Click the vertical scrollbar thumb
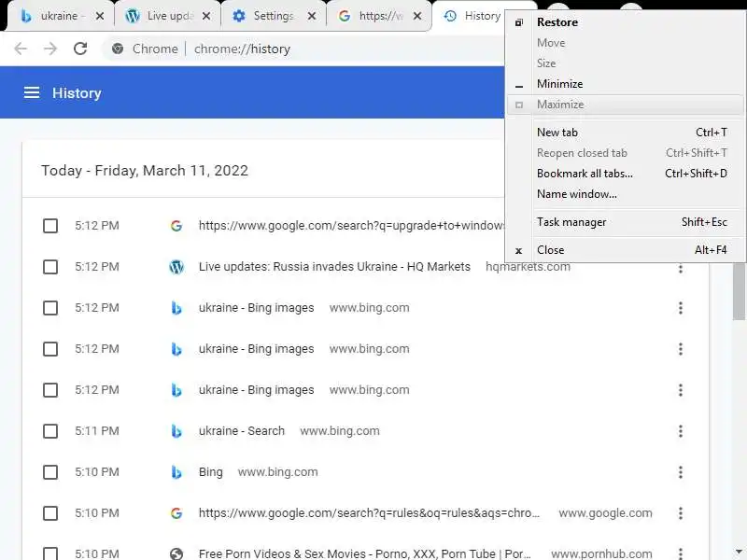The image size is (747, 560). click(739, 291)
